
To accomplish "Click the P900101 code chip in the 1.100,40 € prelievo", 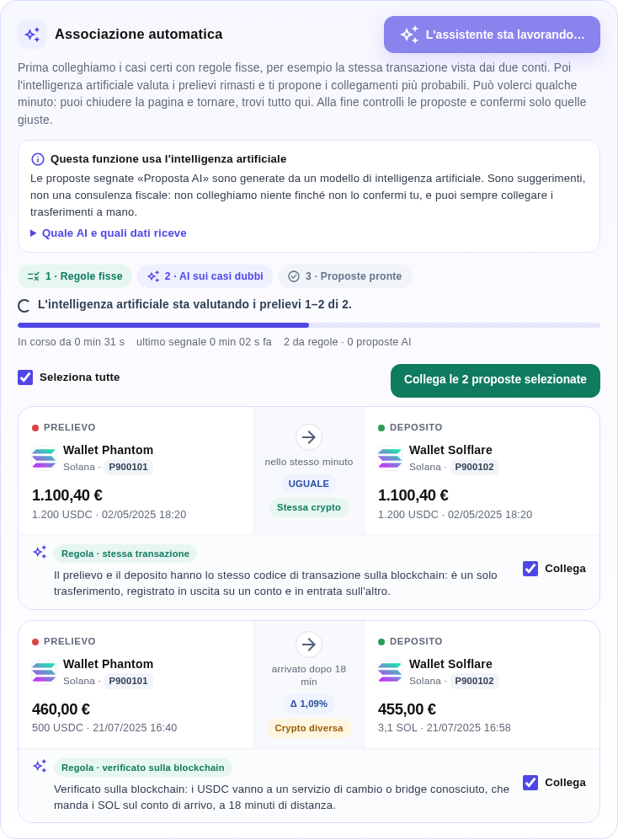I will (129, 467).
